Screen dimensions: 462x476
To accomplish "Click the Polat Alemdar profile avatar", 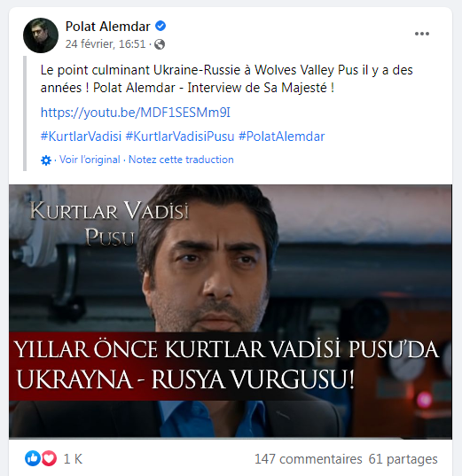I will point(41,35).
